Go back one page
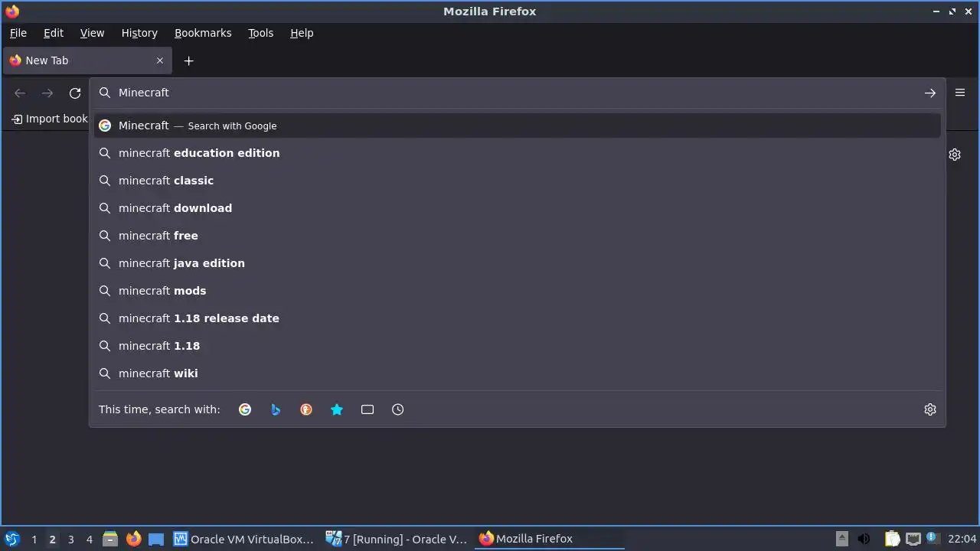The height and width of the screenshot is (551, 980). click(20, 93)
